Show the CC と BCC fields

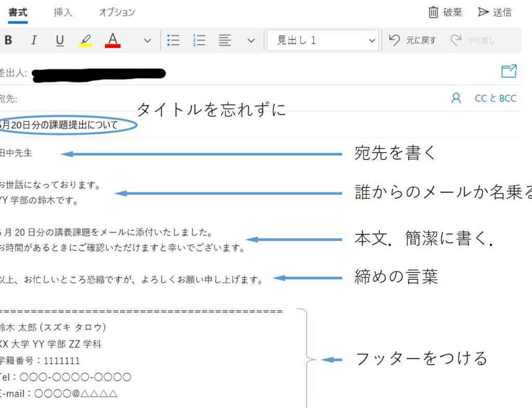click(496, 98)
